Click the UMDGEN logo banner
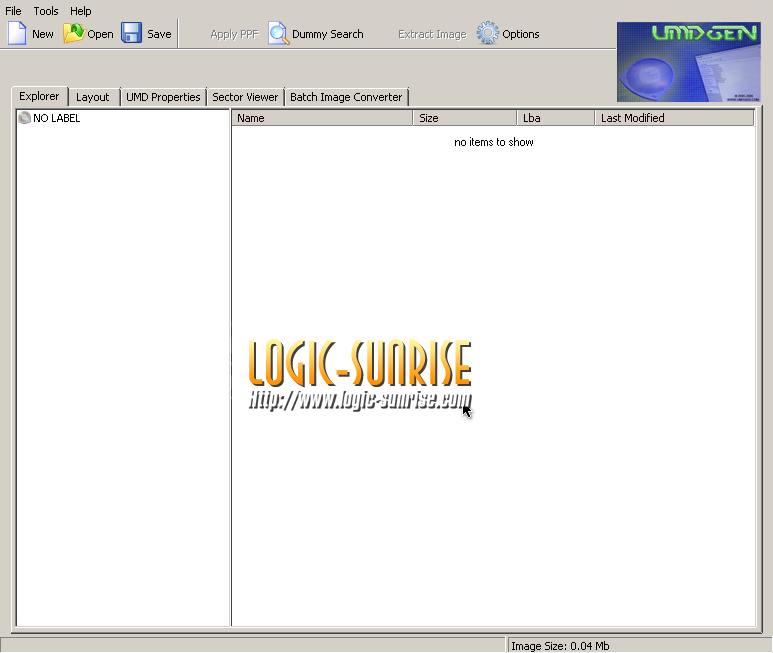 coord(689,62)
